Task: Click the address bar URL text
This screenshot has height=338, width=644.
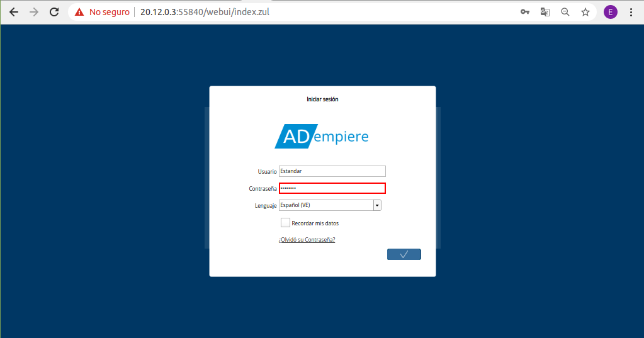Action: tap(205, 12)
